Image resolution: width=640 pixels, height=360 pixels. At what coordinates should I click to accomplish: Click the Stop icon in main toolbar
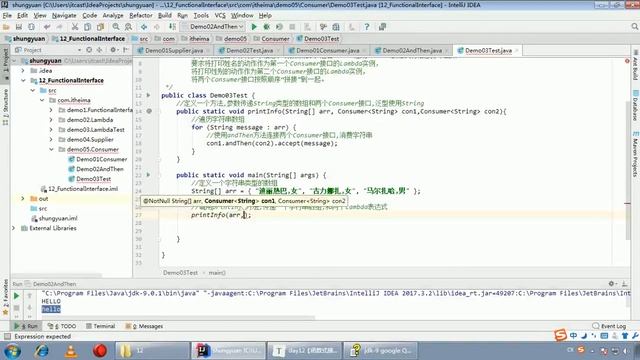point(292,27)
